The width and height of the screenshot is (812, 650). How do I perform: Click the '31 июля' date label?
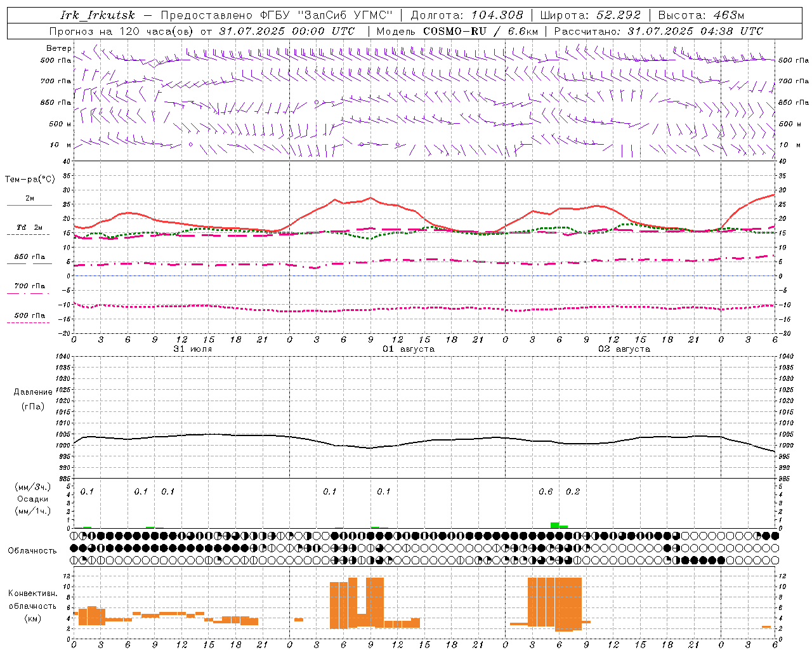pos(193,349)
